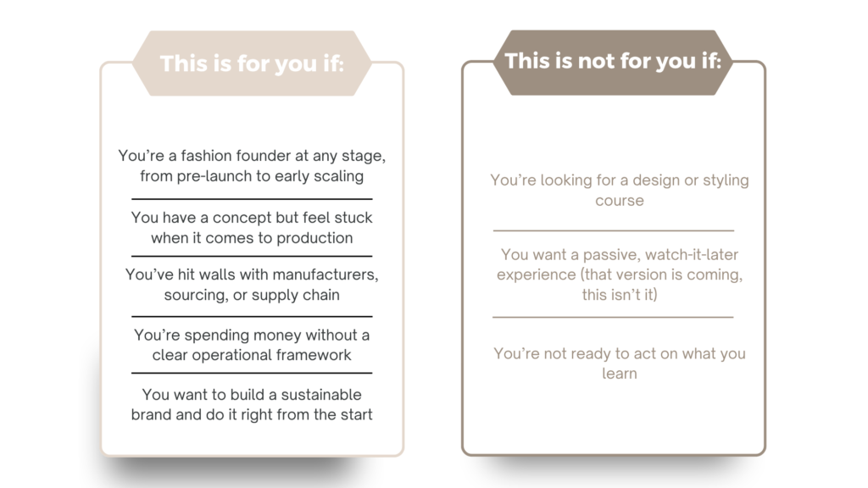
Task: Click 'not ready to act on what you learn'
Action: pos(620,363)
